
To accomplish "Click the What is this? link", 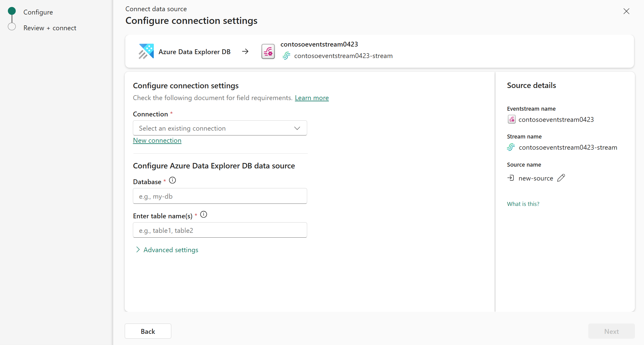I will [523, 203].
